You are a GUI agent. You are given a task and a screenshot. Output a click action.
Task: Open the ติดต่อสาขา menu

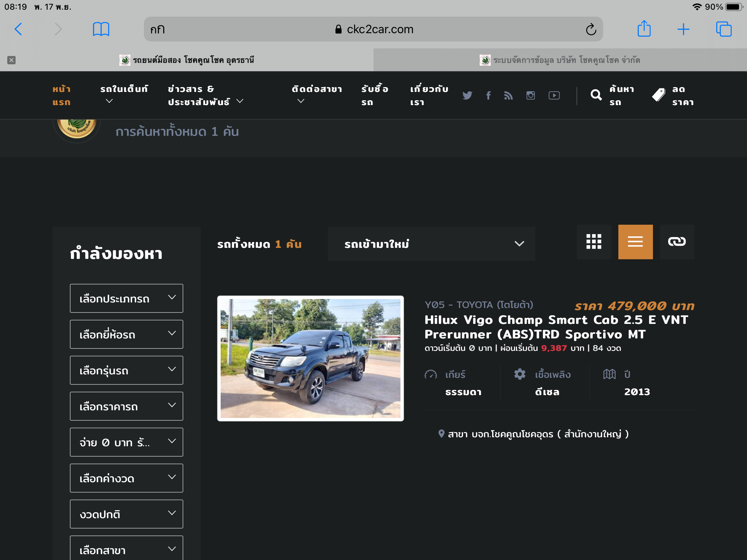pos(316,94)
